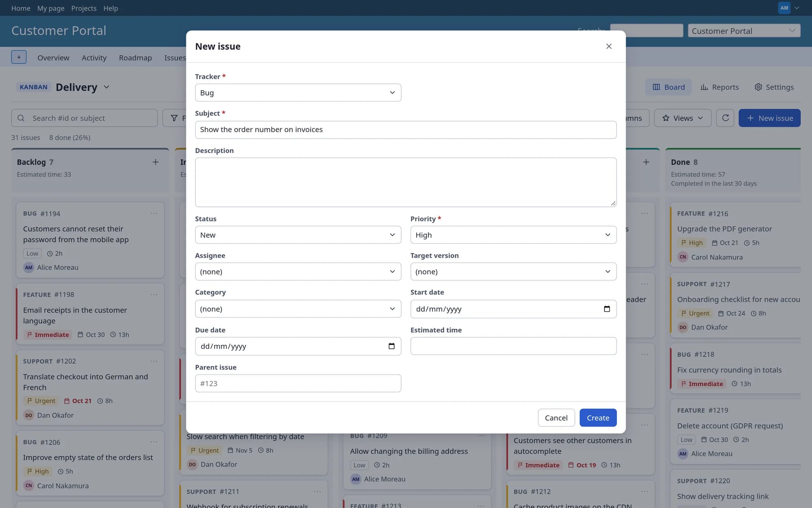Open the Delivery board switcher
Viewport: 812px width, 508px height.
click(x=83, y=87)
